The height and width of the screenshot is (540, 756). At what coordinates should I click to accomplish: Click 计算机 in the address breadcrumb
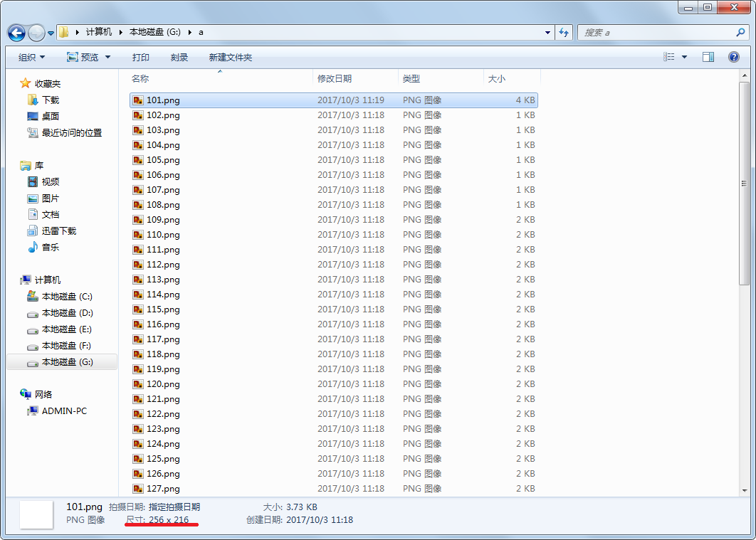point(99,32)
